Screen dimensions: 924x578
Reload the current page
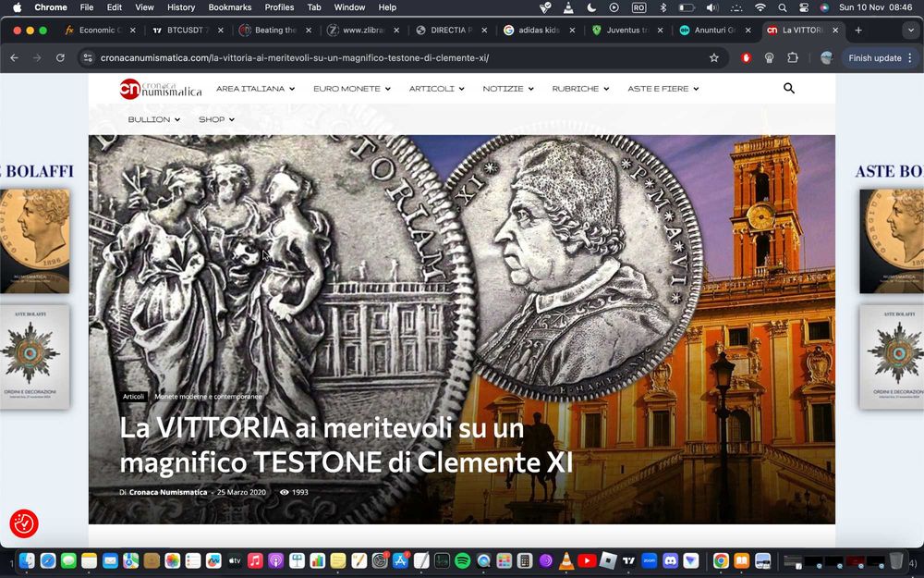coord(60,57)
